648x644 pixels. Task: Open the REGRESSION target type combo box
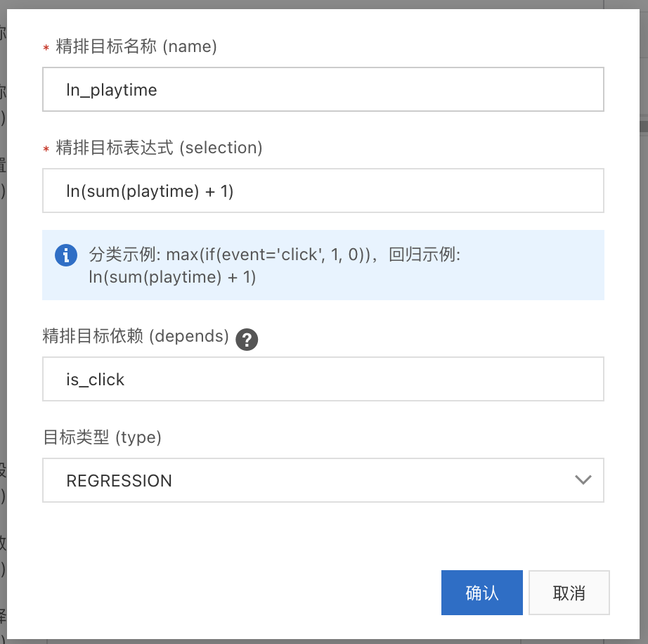(x=309, y=481)
